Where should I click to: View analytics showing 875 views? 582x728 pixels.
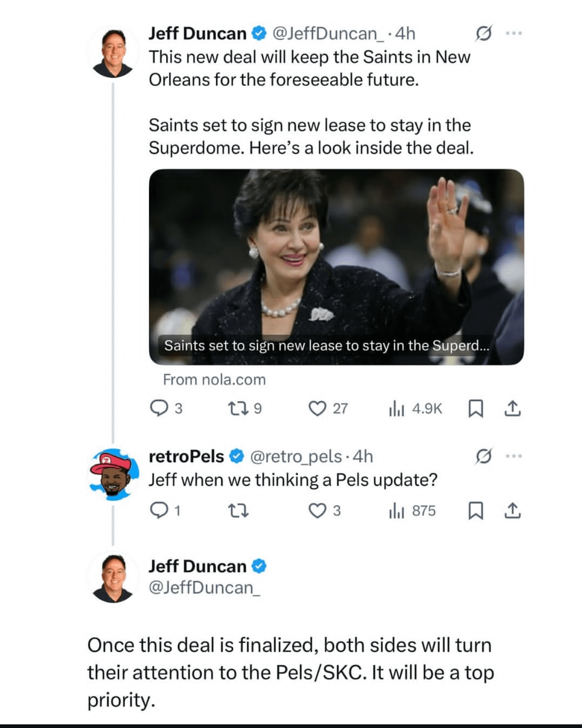pyautogui.click(x=397, y=511)
